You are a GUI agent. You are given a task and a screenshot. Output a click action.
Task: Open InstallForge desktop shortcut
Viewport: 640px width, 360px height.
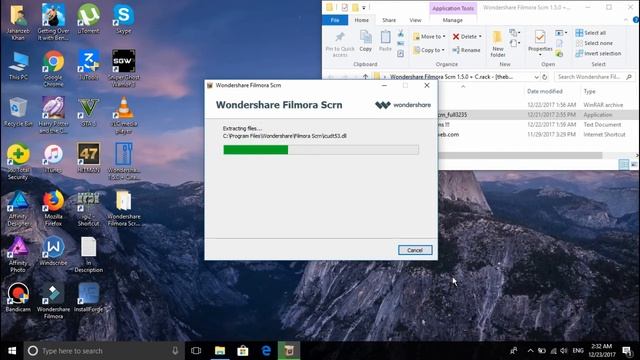point(89,298)
